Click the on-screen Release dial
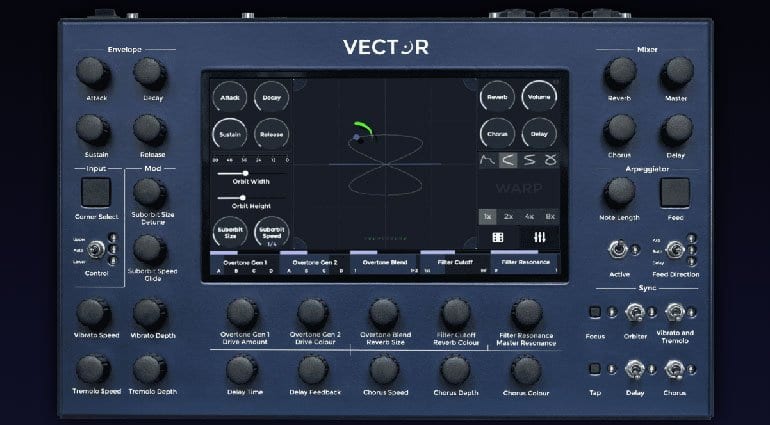The width and height of the screenshot is (770, 425). click(272, 134)
